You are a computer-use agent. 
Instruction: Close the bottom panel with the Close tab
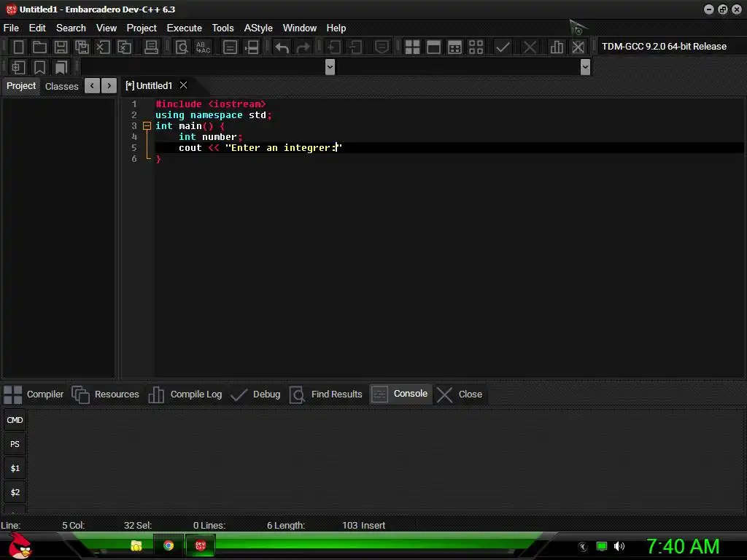pyautogui.click(x=460, y=394)
